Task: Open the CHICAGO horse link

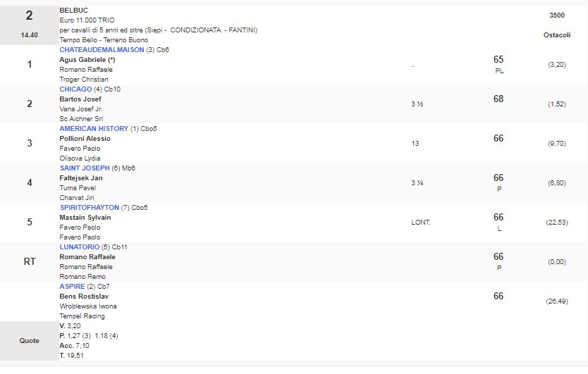Action: coord(75,89)
